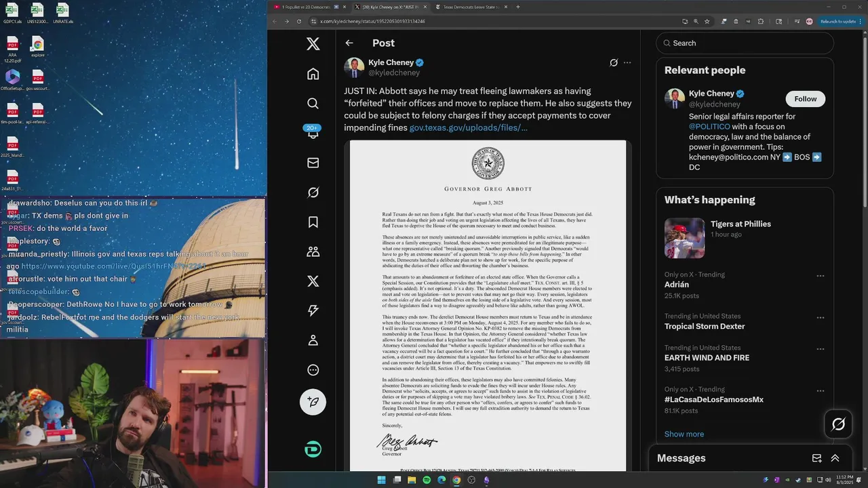Image resolution: width=868 pixels, height=488 pixels.
Task: Click the X logo in sidebar
Action: pyautogui.click(x=313, y=44)
